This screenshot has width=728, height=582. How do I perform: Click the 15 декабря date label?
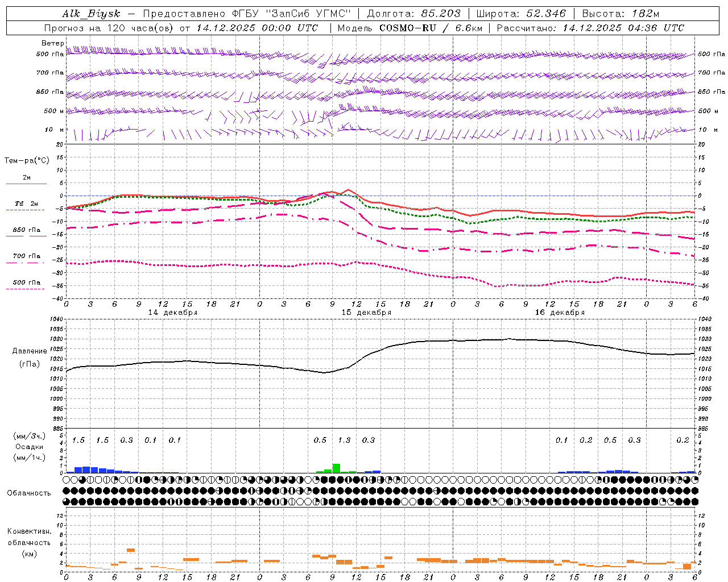(x=366, y=313)
